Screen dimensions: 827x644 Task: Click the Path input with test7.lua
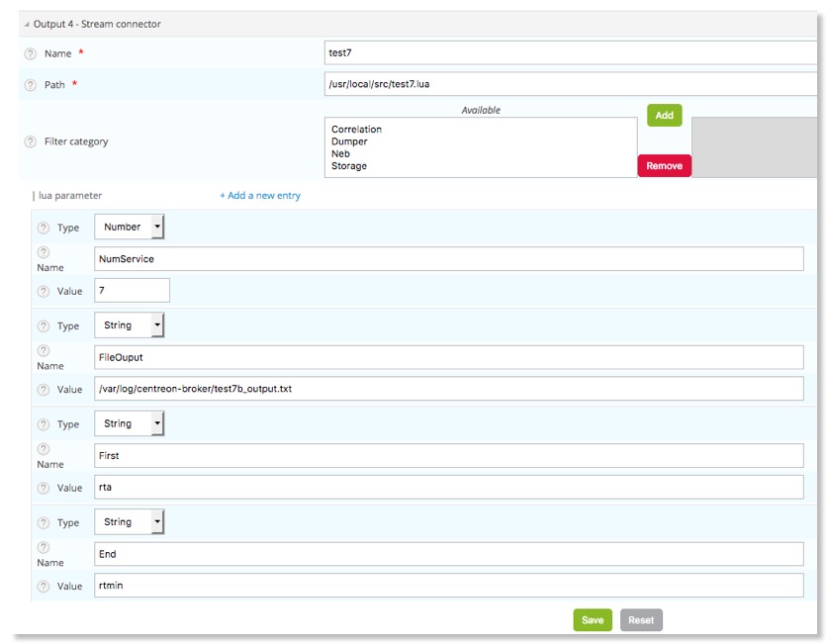(570, 85)
